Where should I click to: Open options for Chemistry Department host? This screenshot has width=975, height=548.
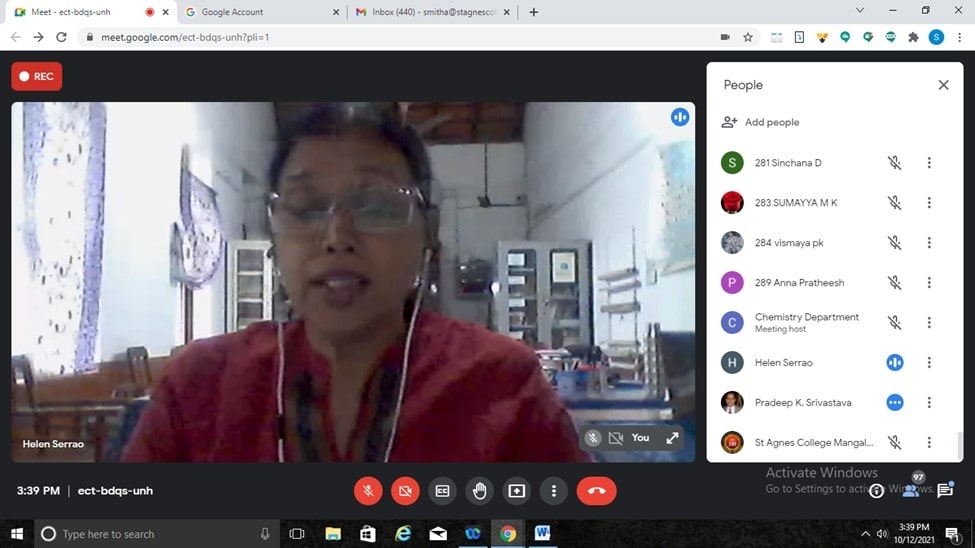[x=929, y=323]
